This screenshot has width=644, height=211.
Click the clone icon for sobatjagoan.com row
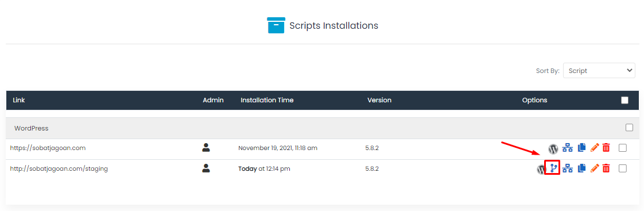click(581, 148)
